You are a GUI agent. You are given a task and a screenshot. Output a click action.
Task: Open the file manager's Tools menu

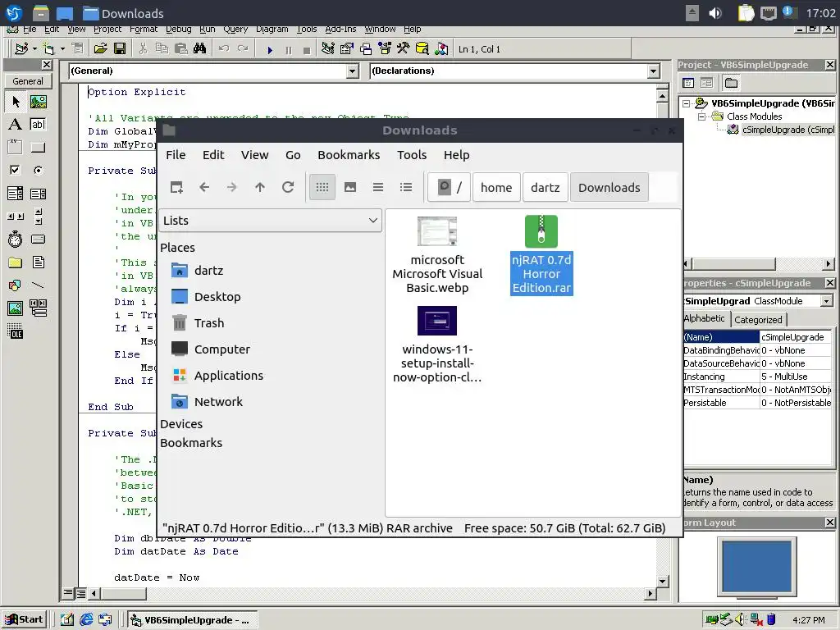pos(412,155)
